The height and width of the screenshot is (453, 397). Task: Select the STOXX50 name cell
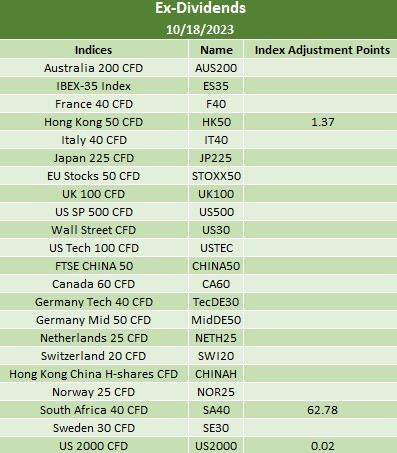pos(216,176)
